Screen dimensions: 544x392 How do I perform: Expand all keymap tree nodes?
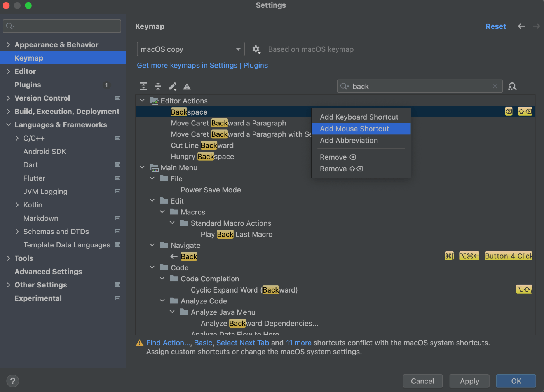coord(144,86)
